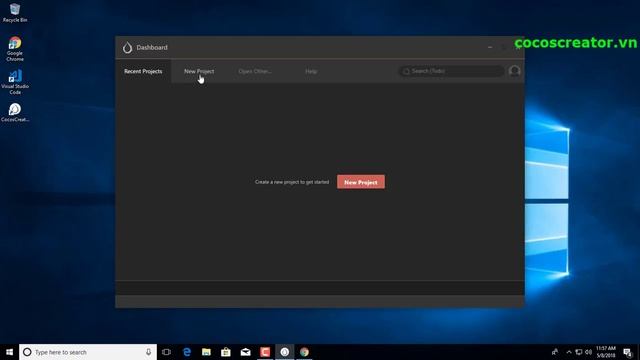Open Recycle Bin desktop icon
The image size is (640, 360).
(x=15, y=13)
